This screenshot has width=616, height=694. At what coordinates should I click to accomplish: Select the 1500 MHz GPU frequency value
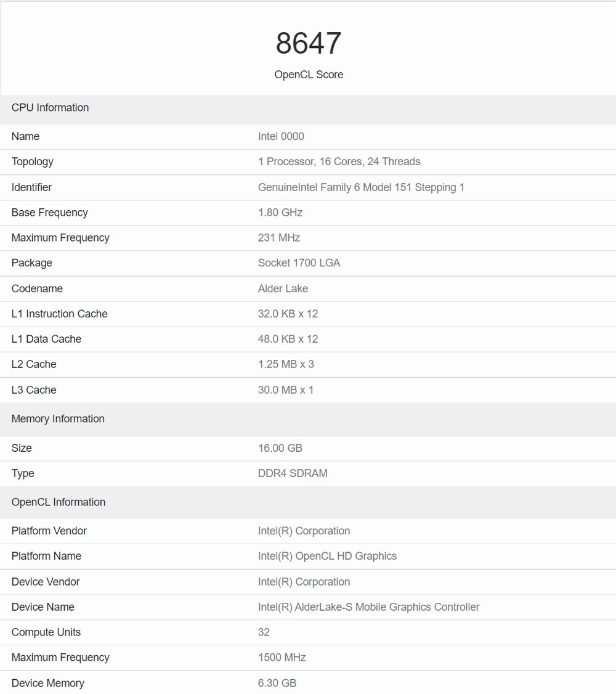(282, 657)
